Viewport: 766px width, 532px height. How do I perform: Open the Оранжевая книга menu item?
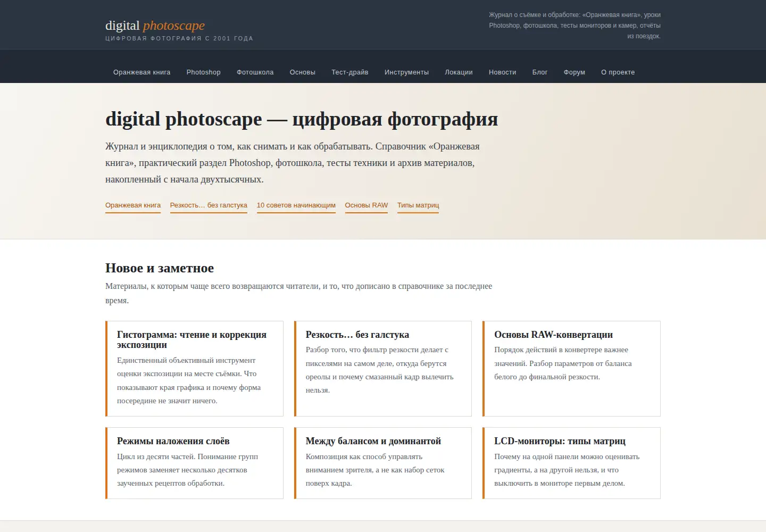(142, 72)
